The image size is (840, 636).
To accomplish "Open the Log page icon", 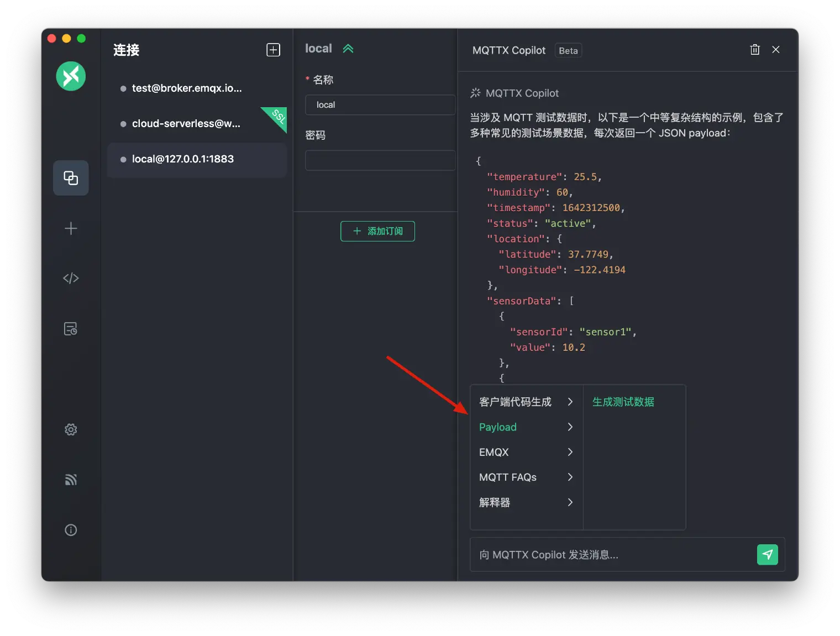I will coord(71,329).
